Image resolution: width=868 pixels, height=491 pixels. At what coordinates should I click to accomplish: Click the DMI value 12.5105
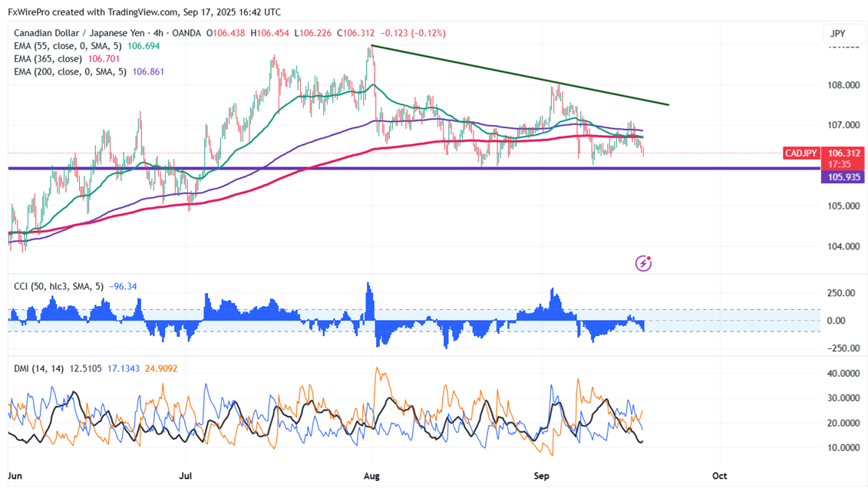[x=85, y=368]
